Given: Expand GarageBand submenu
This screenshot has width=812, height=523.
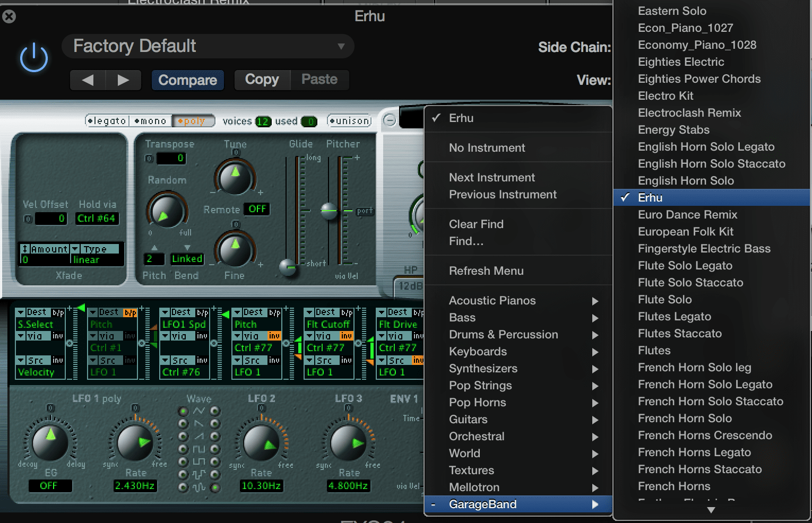Looking at the screenshot, I should click(519, 504).
